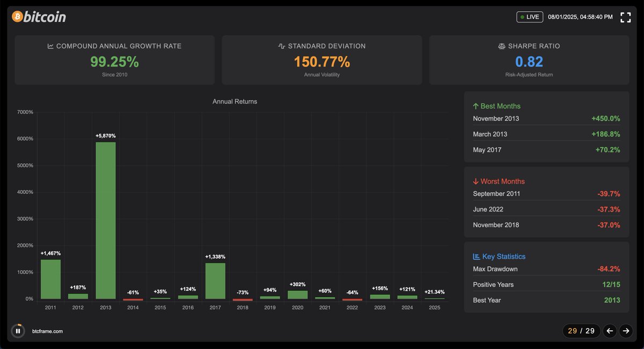Screen dimensions: 644x349
Task: Click the -37.0% value
Action: (609, 224)
